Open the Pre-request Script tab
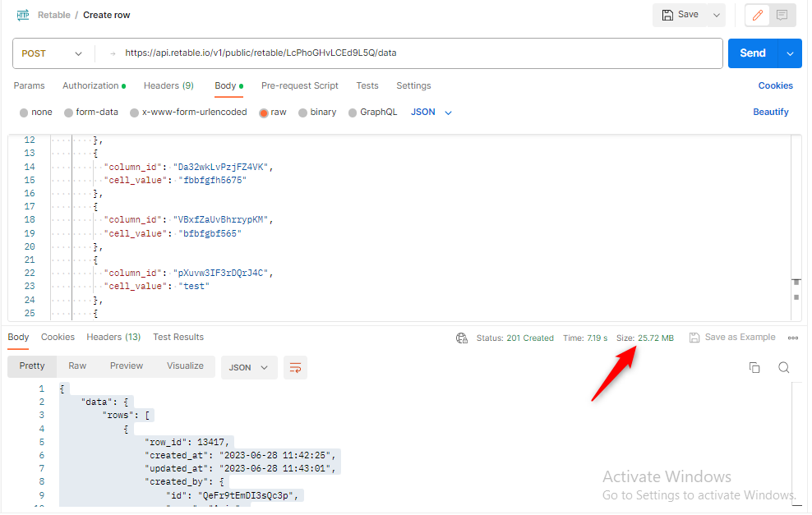Viewport: 812px width, 515px height. click(300, 86)
